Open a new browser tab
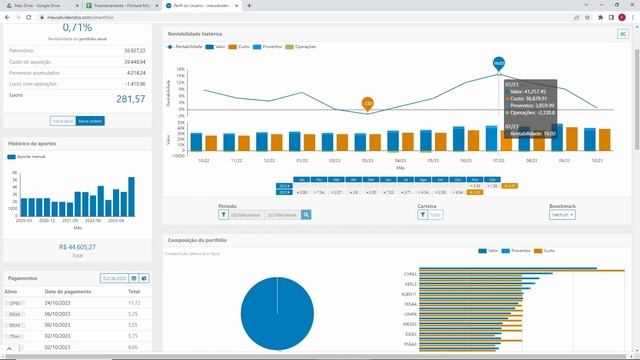Image resolution: width=640 pixels, height=360 pixels. [249, 6]
